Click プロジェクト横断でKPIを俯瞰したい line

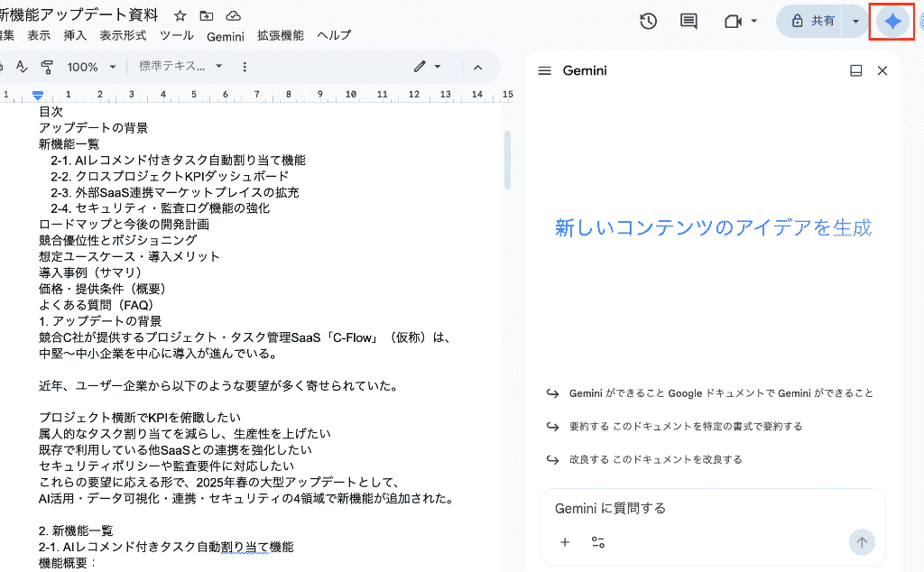140,418
